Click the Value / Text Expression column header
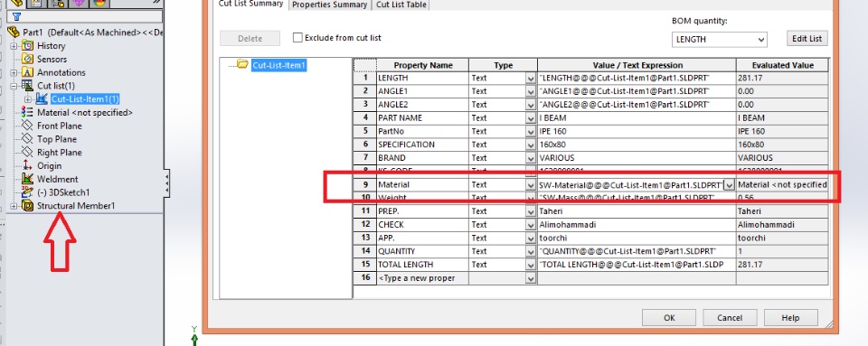868x346 pixels. 637,65
